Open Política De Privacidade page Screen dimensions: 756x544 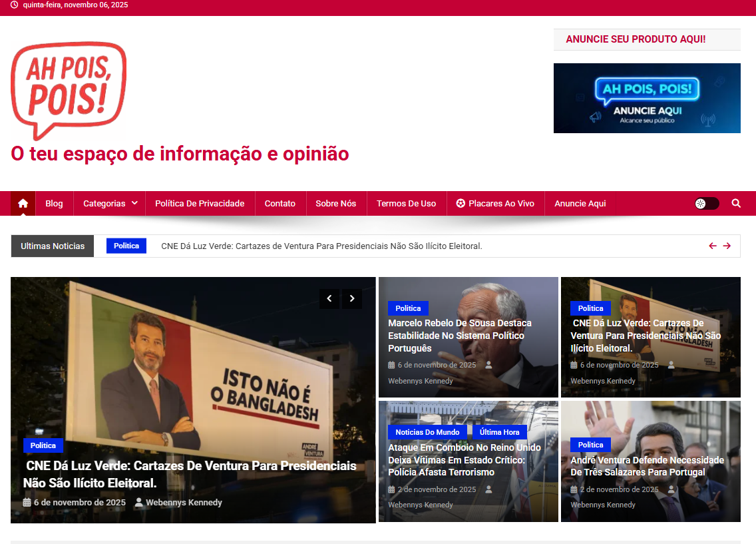click(200, 204)
